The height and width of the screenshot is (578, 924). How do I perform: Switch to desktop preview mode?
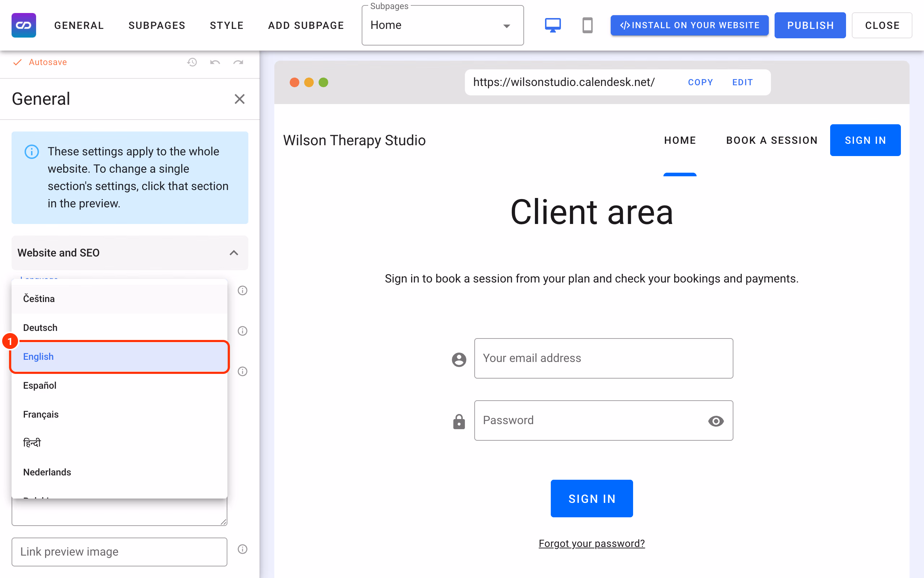click(553, 25)
